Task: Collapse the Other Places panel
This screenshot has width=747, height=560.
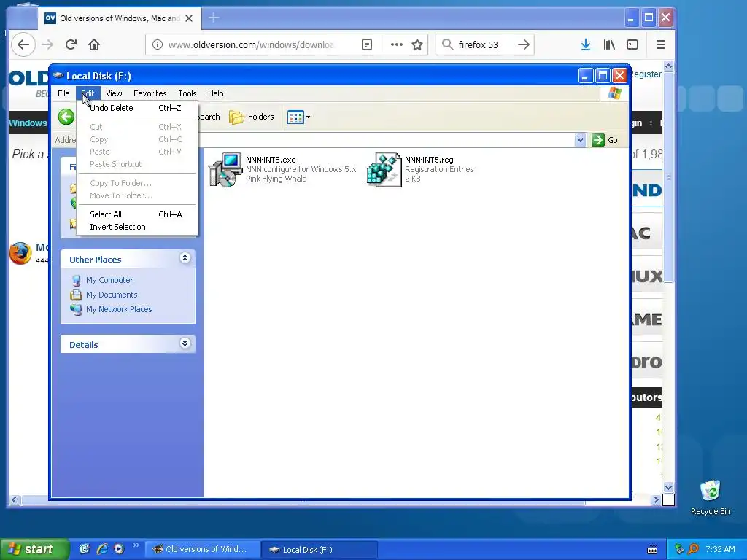Action: click(185, 258)
